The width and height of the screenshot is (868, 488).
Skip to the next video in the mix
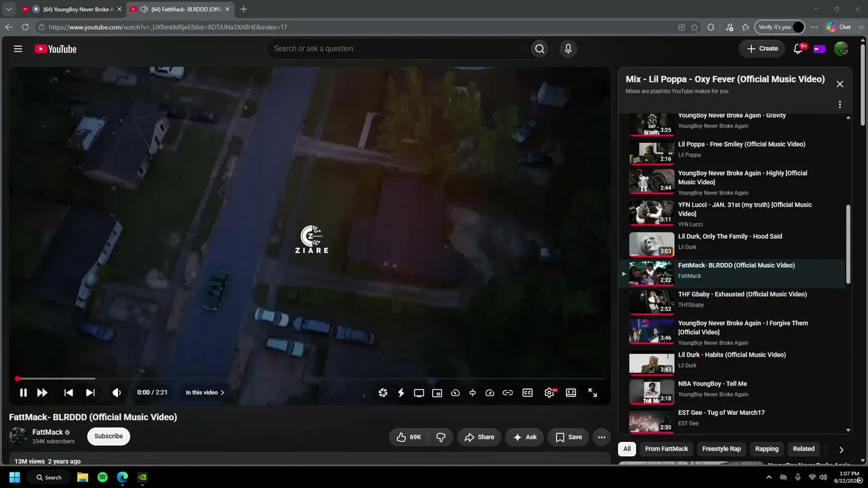[x=90, y=392]
